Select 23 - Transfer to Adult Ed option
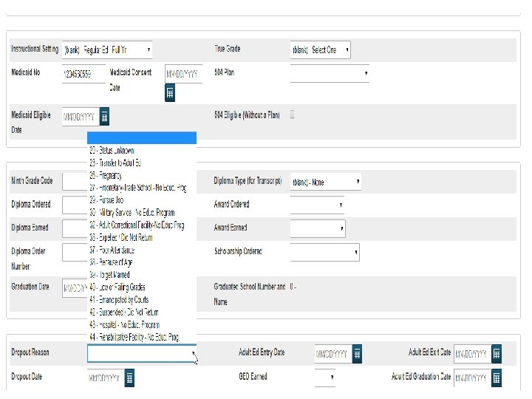Image resolution: width=532 pixels, height=399 pixels. (142, 163)
